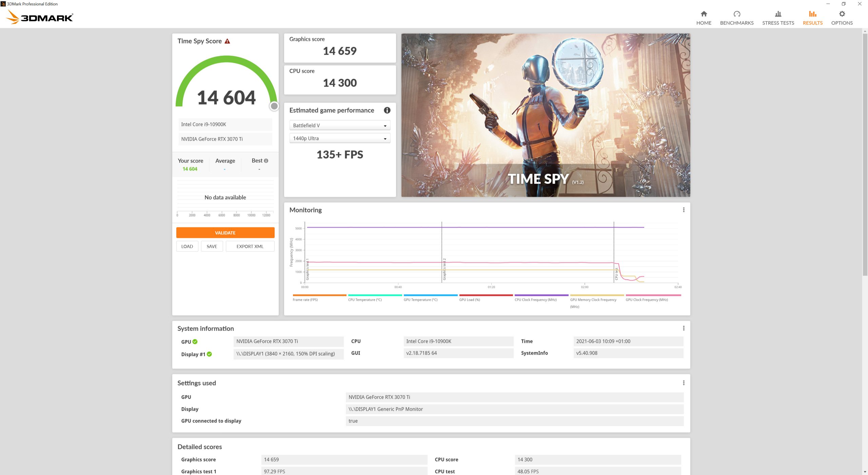
Task: Click the 3DMark logo
Action: [x=40, y=17]
